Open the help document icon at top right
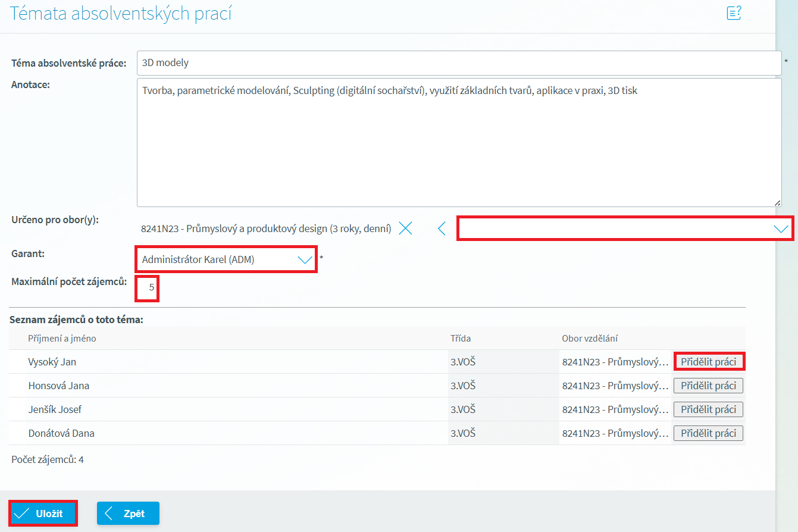The height and width of the screenshot is (532, 798). 734,13
